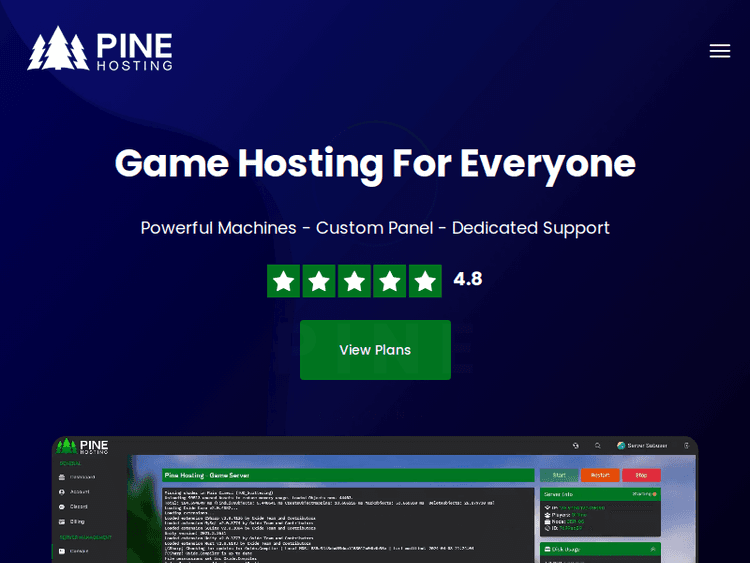Screen dimensions: 750x563
Task: Click Server Info header in panel preview
Action: click(x=600, y=494)
